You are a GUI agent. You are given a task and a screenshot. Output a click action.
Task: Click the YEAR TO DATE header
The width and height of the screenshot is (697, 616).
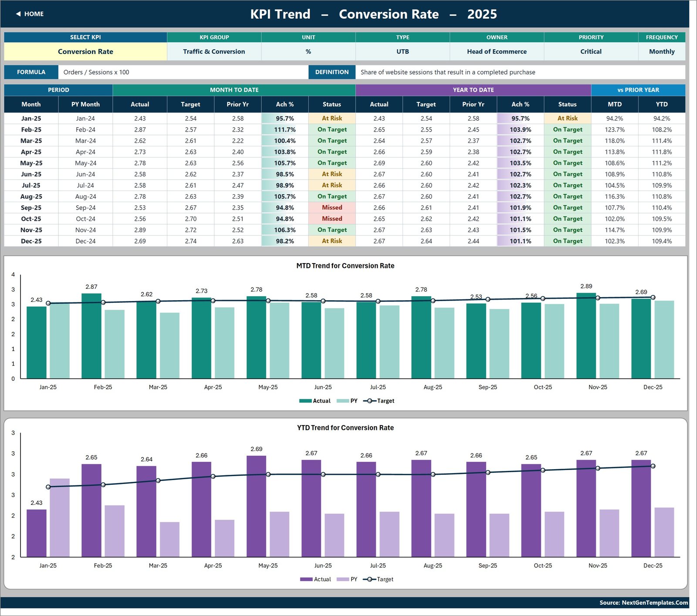(x=473, y=90)
